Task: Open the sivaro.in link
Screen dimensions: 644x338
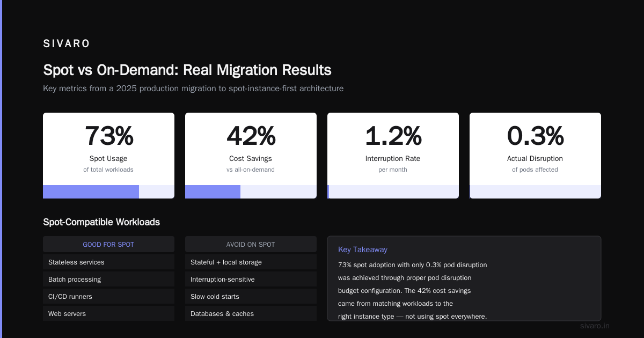Action: [595, 326]
